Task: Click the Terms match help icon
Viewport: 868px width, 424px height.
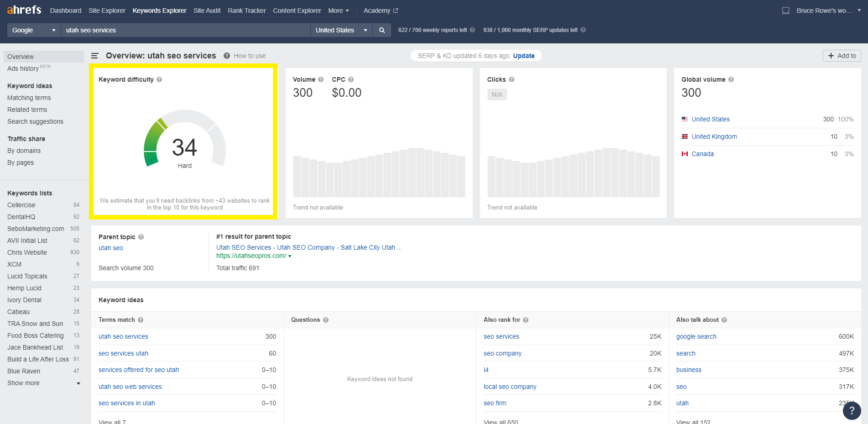Action: click(141, 320)
